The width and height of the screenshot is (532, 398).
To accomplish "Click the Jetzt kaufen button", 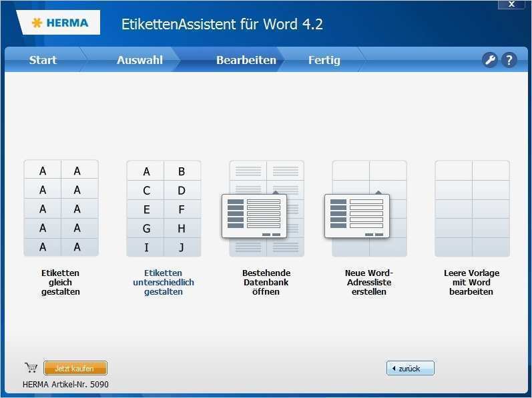I will pos(75,368).
